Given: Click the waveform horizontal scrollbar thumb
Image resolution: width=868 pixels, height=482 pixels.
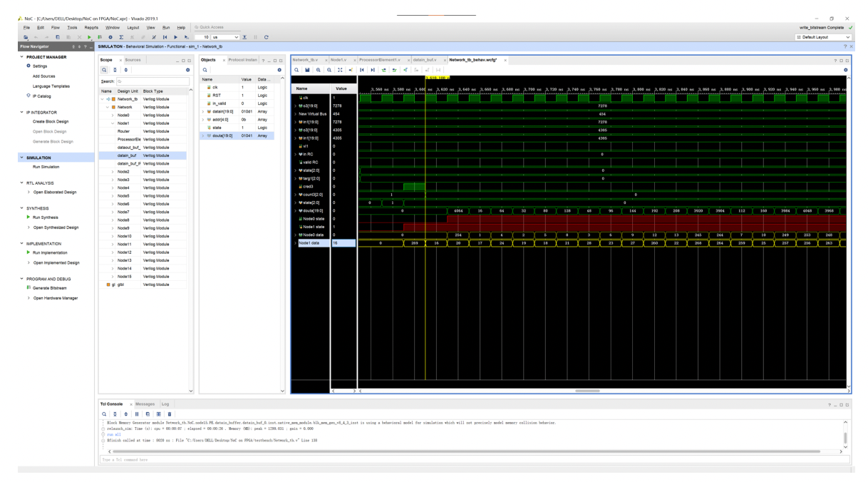Looking at the screenshot, I should (587, 391).
